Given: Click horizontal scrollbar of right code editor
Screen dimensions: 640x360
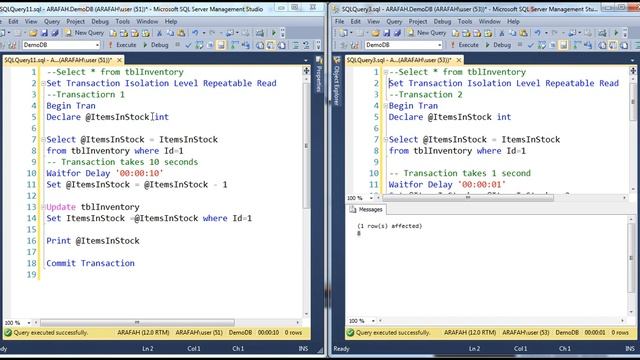Looking at the screenshot, I should 468,198.
